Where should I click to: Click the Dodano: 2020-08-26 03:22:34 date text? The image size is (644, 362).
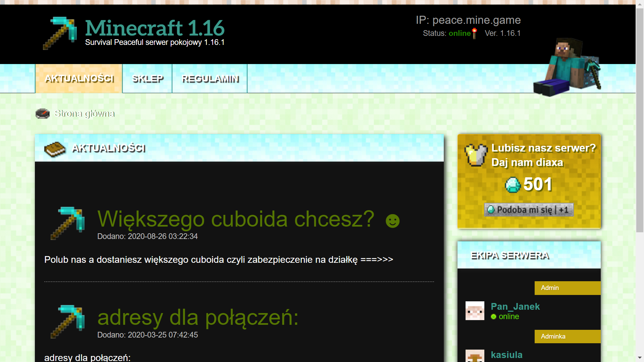click(x=148, y=236)
